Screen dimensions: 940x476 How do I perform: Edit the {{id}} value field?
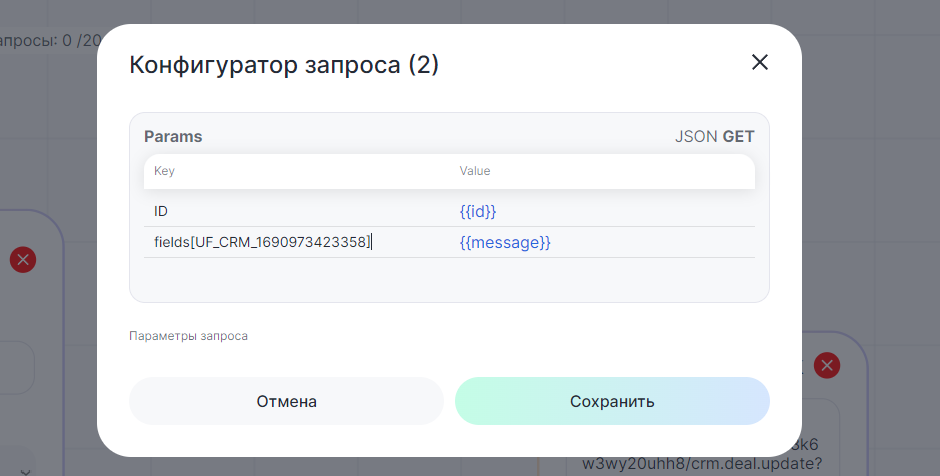(600, 212)
